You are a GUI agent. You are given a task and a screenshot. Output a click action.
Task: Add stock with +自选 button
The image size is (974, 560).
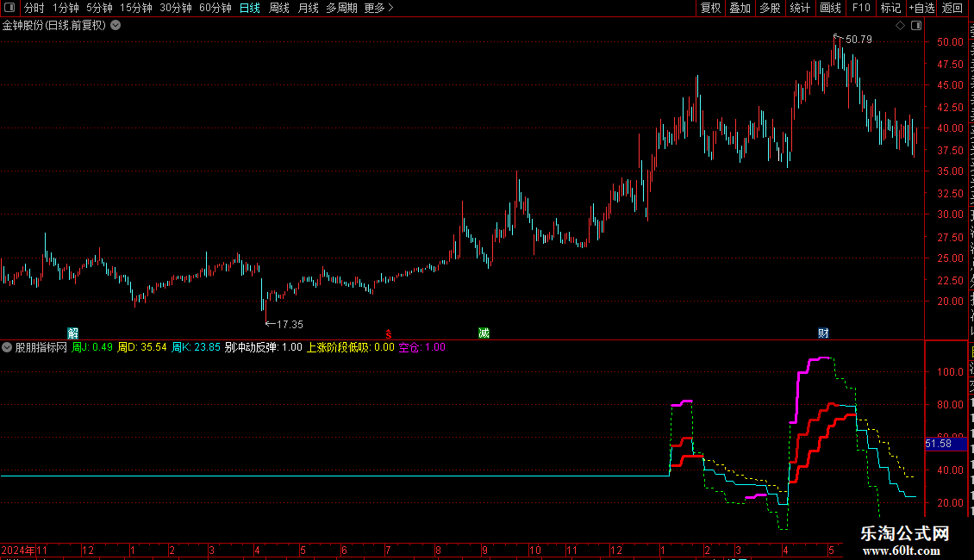[921, 8]
